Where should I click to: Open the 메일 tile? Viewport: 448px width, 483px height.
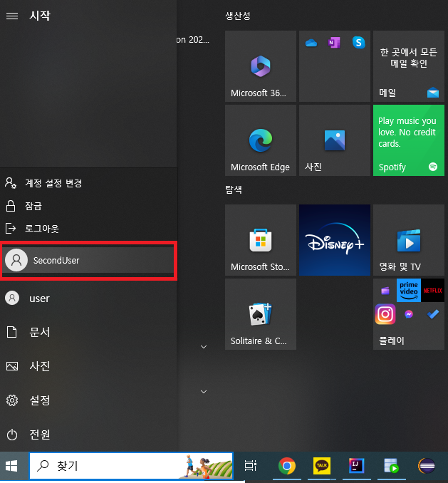click(409, 66)
